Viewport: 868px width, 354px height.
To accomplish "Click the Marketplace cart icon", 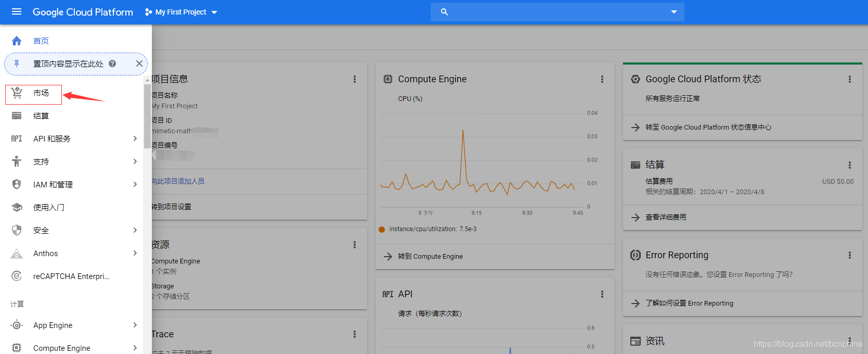I will 17,93.
